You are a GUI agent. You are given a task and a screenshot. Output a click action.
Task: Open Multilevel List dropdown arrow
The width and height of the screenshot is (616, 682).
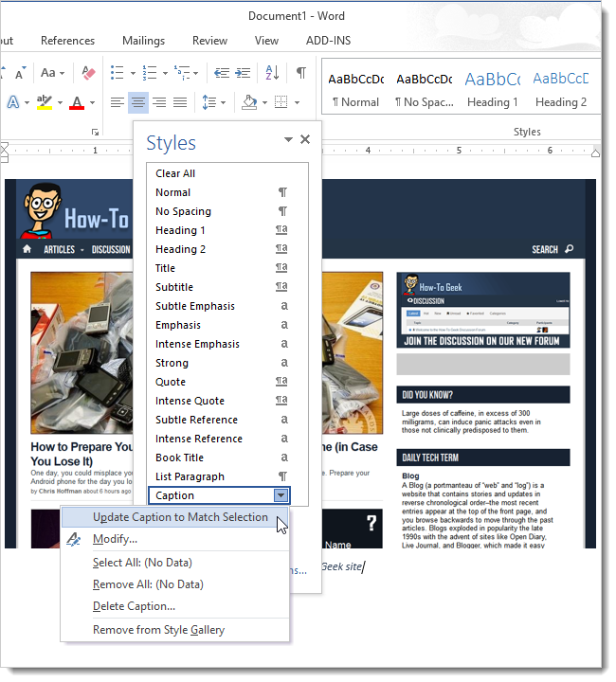coord(196,73)
